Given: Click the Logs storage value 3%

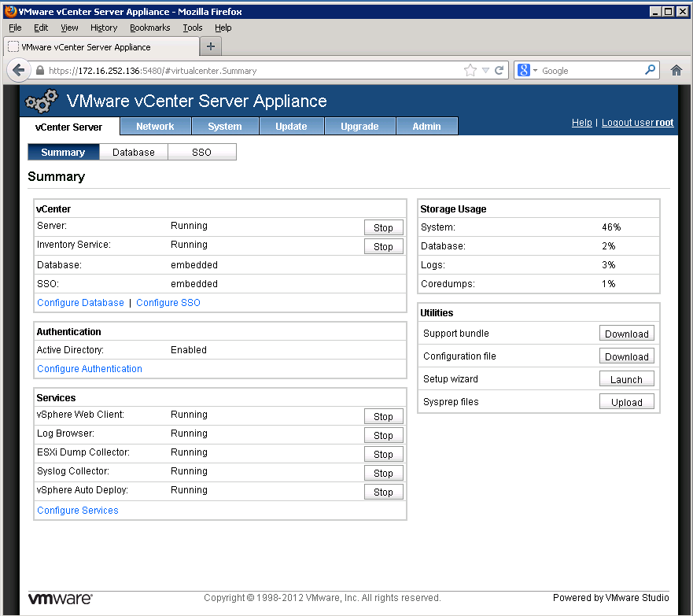Looking at the screenshot, I should [609, 265].
